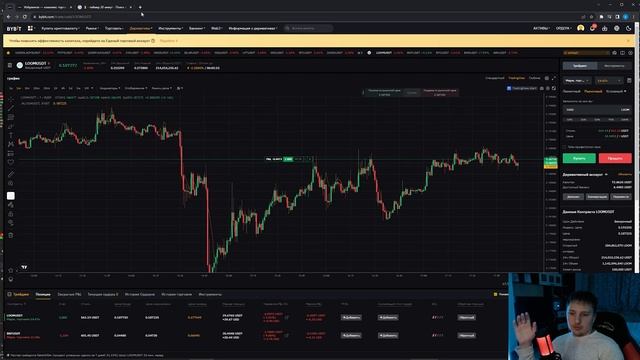Select the text annotation tool

pos(11,135)
